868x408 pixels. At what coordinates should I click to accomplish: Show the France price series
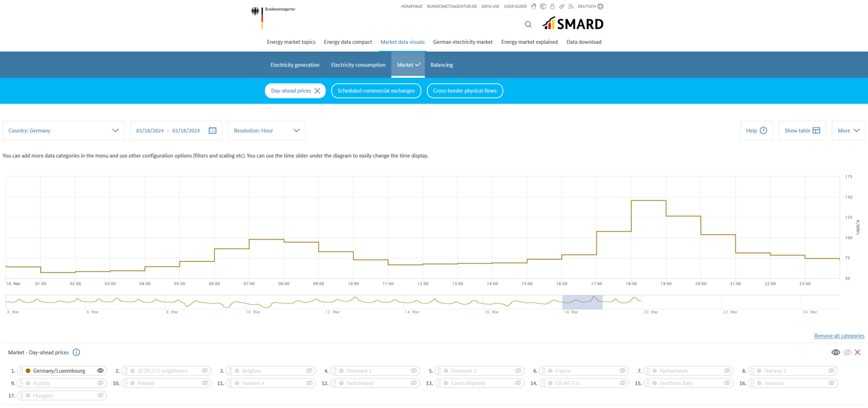tap(623, 371)
